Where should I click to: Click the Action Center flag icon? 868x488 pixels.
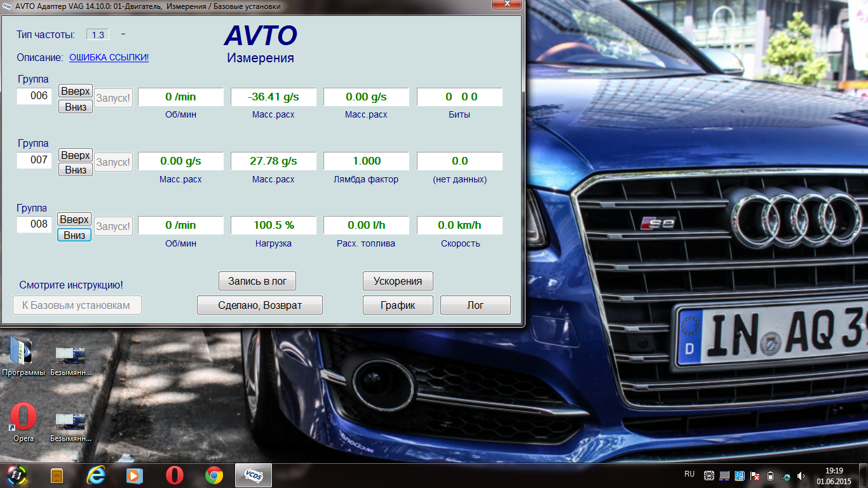tap(756, 476)
